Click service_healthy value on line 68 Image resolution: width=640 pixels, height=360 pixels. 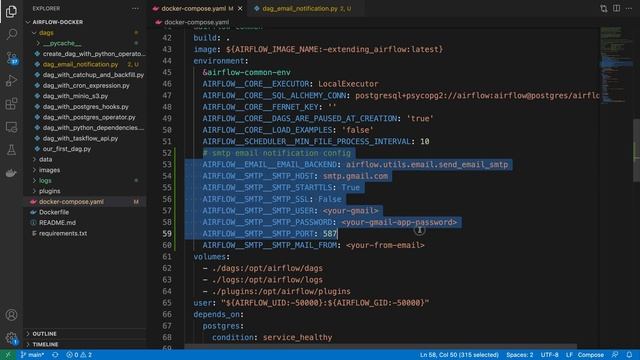[x=298, y=338]
